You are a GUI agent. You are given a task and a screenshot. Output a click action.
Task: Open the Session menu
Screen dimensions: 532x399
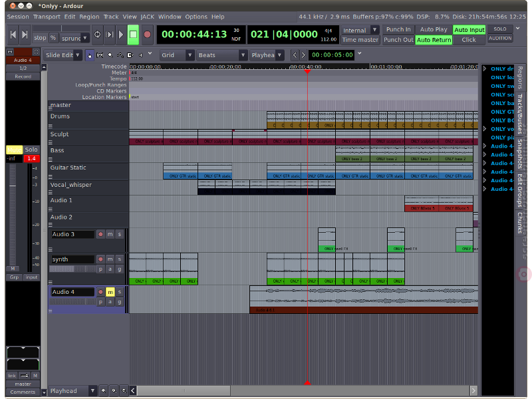(18, 17)
